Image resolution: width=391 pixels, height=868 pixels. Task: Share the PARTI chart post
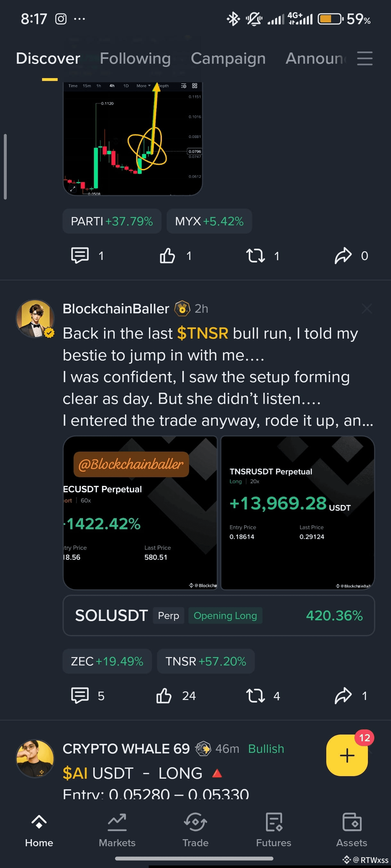point(343,255)
